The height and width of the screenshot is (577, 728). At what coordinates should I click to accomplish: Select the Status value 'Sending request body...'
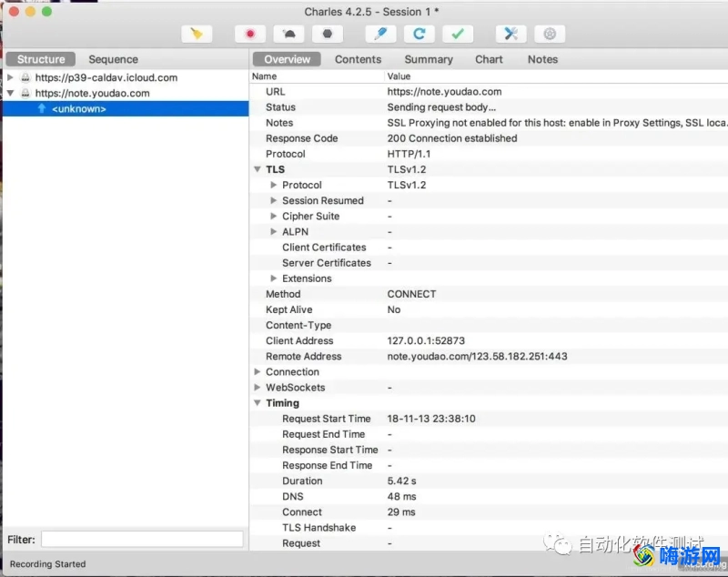tap(441, 107)
